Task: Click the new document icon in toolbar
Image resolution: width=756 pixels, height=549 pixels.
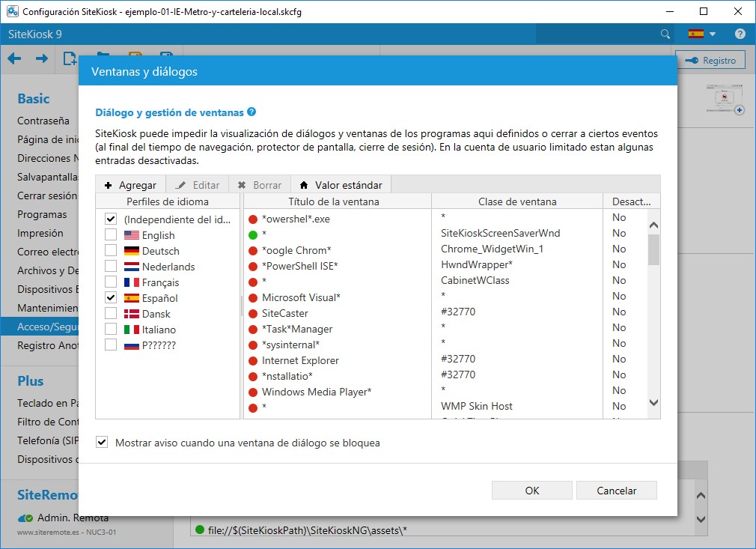Action: click(70, 59)
